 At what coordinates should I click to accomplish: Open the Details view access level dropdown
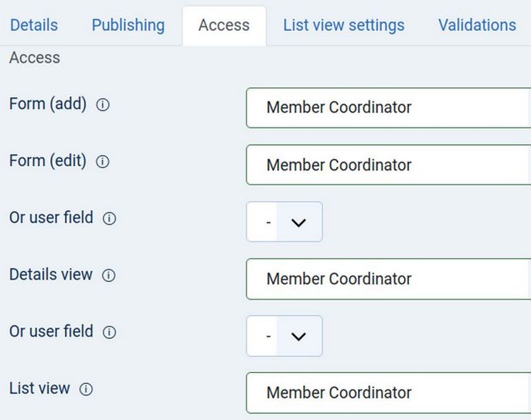click(388, 279)
